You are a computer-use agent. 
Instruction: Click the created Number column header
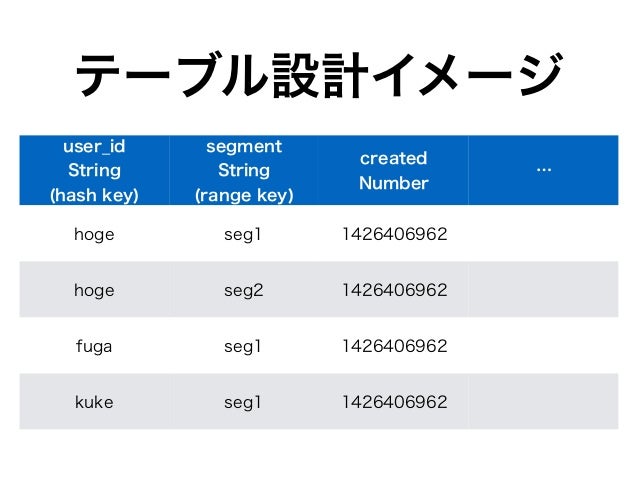coord(393,171)
